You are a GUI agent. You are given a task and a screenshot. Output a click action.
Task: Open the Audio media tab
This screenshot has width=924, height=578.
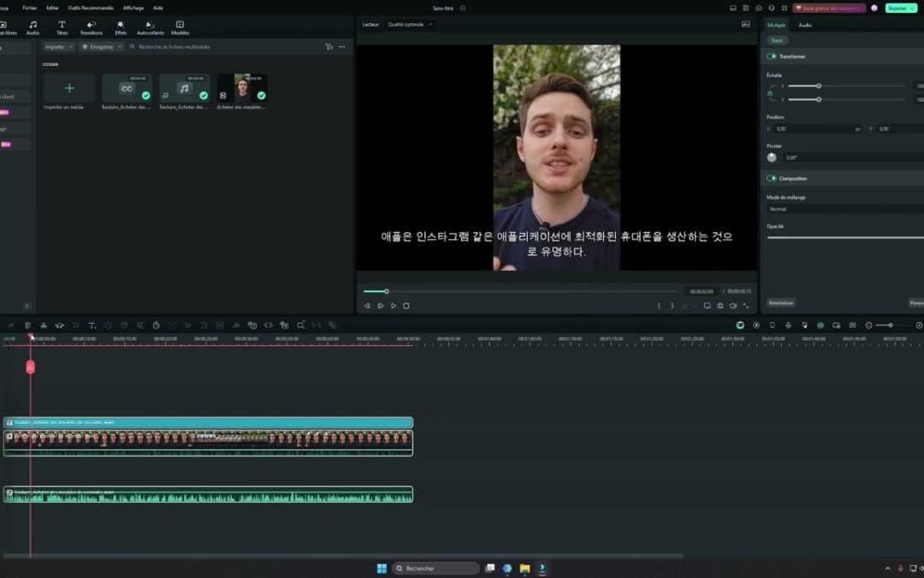pyautogui.click(x=33, y=27)
